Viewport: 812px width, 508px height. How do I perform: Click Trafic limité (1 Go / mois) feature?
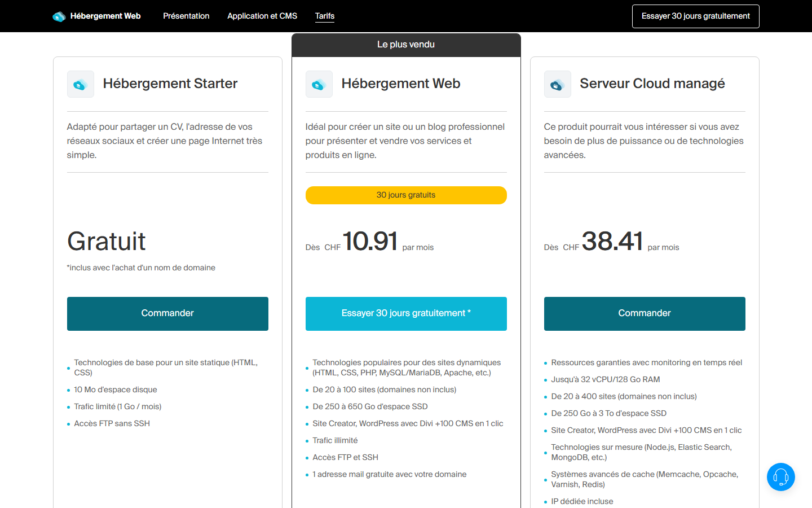click(118, 406)
